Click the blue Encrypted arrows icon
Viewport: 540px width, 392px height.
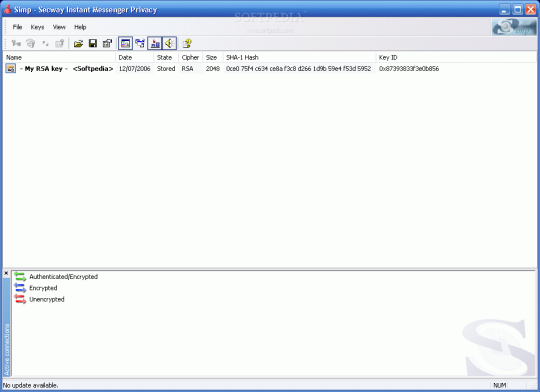click(20, 288)
